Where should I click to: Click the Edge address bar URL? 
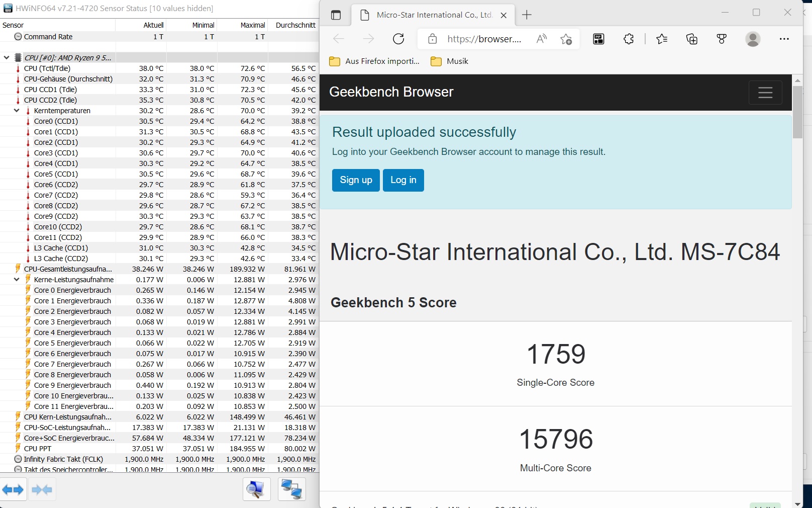tap(484, 39)
